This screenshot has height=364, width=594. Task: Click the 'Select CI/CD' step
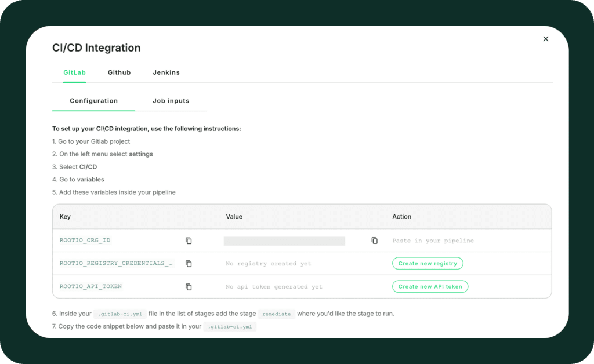[x=74, y=167]
